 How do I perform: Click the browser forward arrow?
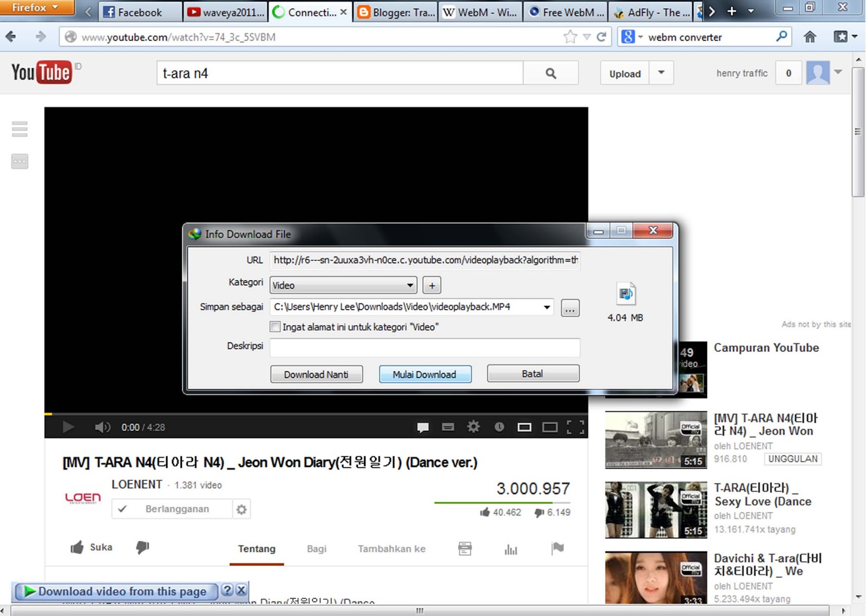pyautogui.click(x=41, y=37)
